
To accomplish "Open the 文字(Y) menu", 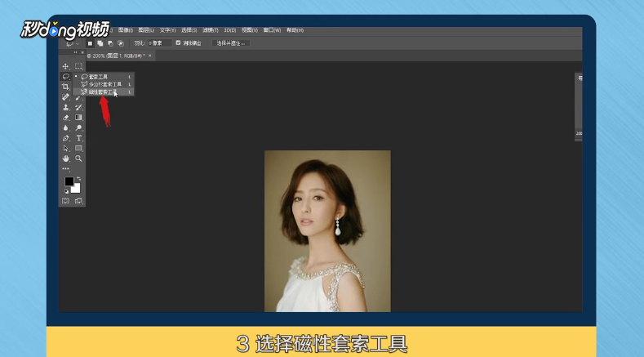I will pyautogui.click(x=167, y=30).
